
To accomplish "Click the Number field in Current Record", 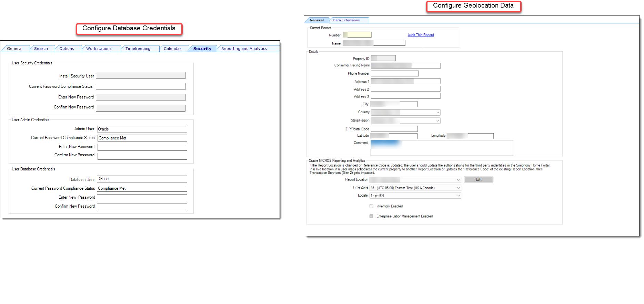I will (357, 34).
